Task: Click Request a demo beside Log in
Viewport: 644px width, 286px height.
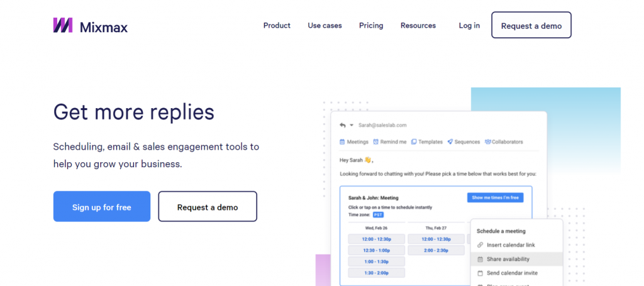Action: pyautogui.click(x=531, y=25)
